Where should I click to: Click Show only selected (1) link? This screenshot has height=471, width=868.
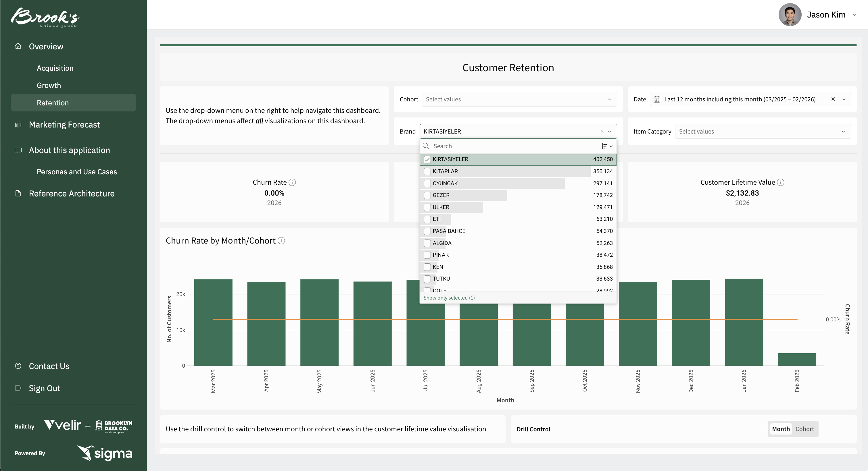449,298
